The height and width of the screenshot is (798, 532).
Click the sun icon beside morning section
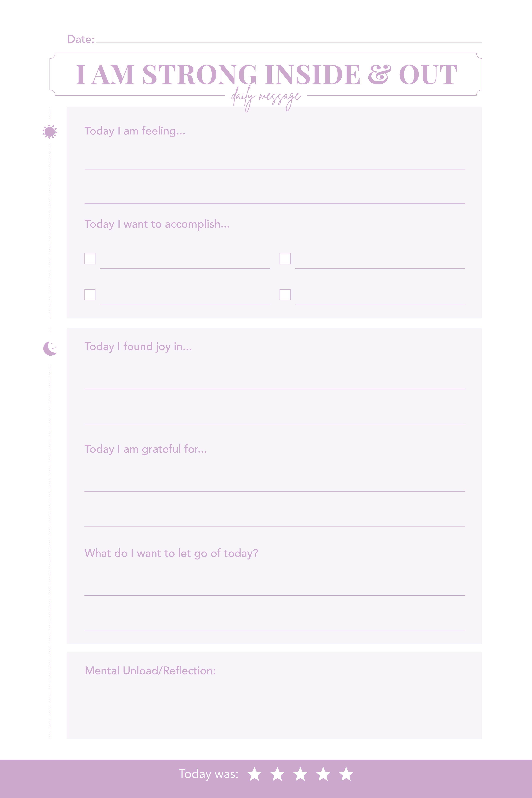[x=50, y=132]
